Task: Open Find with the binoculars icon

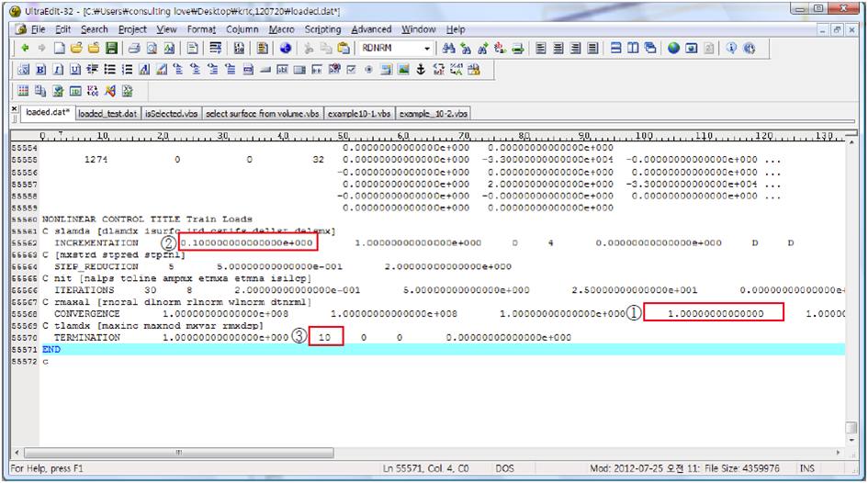Action: [449, 49]
